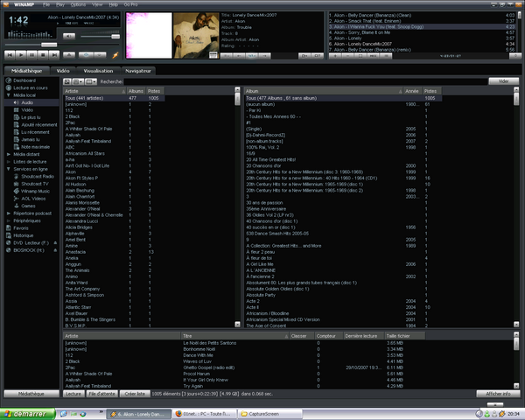525x420 pixels.
Task: Switch to the Visualisation tab
Action: point(98,71)
